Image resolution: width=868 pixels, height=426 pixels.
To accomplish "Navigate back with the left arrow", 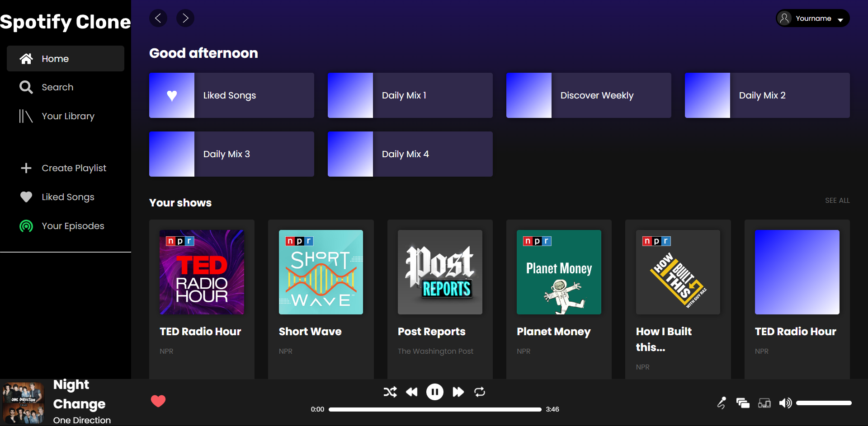I will coord(158,18).
